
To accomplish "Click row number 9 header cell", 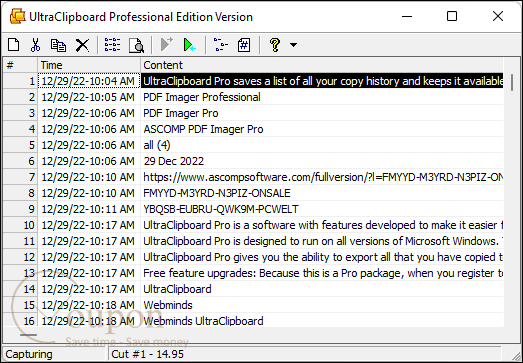I will click(20, 209).
